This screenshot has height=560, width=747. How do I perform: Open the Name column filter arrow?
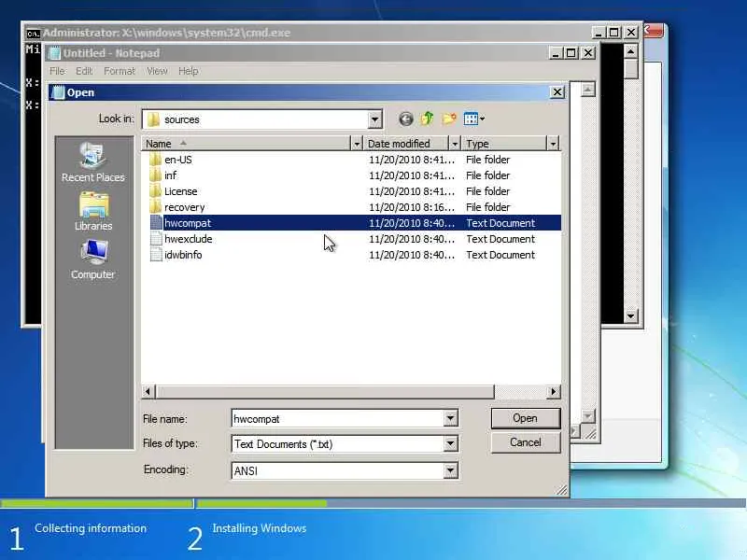[357, 144]
